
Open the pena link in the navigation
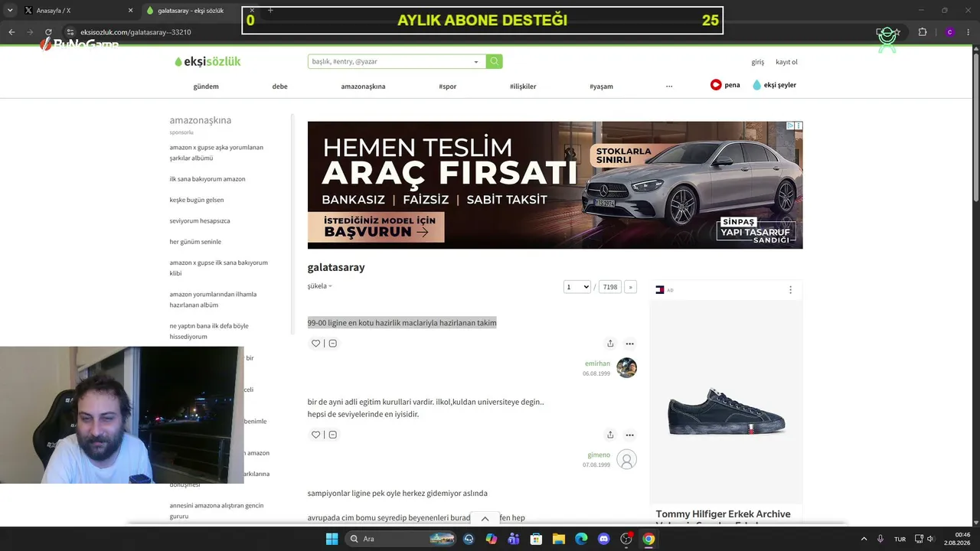click(725, 85)
